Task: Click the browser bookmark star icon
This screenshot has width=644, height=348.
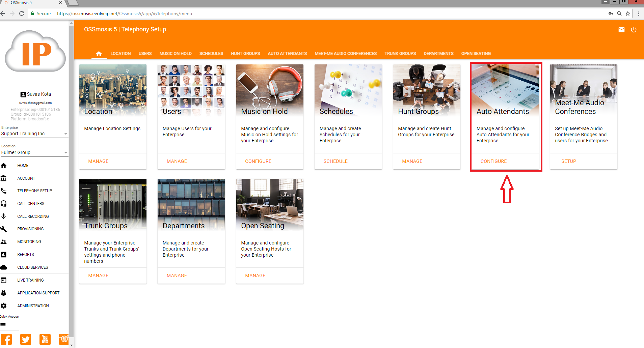Action: tap(628, 13)
